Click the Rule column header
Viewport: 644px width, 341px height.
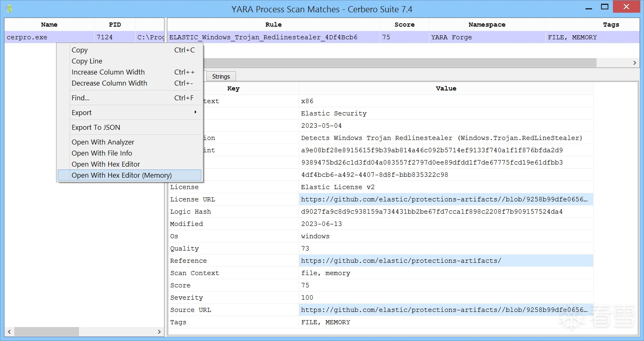273,25
